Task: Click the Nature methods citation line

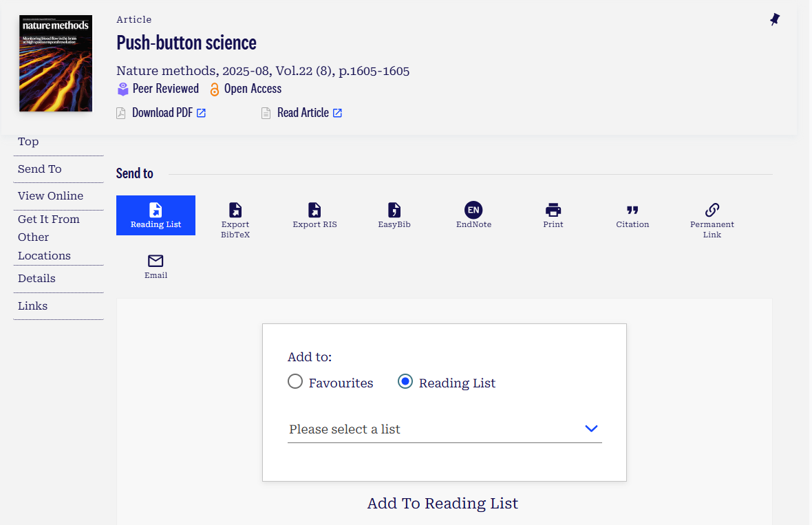Action: click(263, 71)
